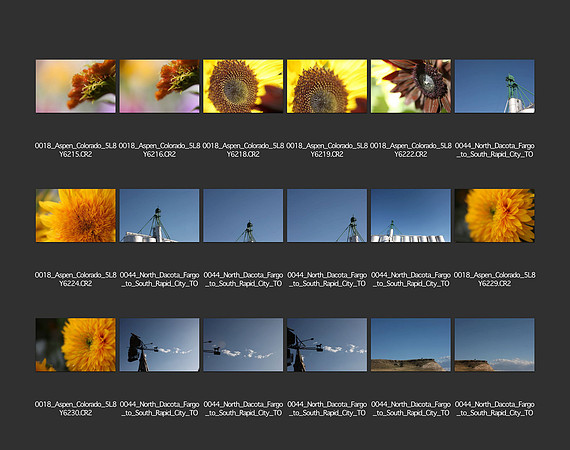Click the filename label ending Y6218.CR2
The height and width of the screenshot is (450, 570).
[x=243, y=150]
